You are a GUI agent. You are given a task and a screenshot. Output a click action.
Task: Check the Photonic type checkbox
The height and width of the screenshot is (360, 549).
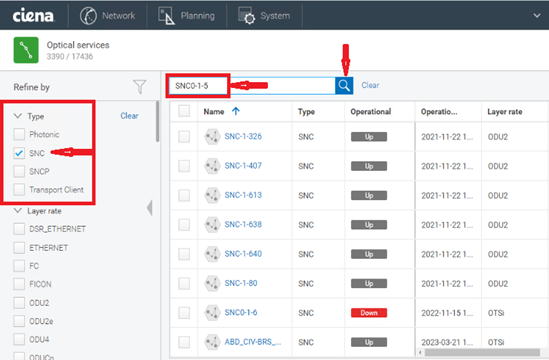point(19,134)
